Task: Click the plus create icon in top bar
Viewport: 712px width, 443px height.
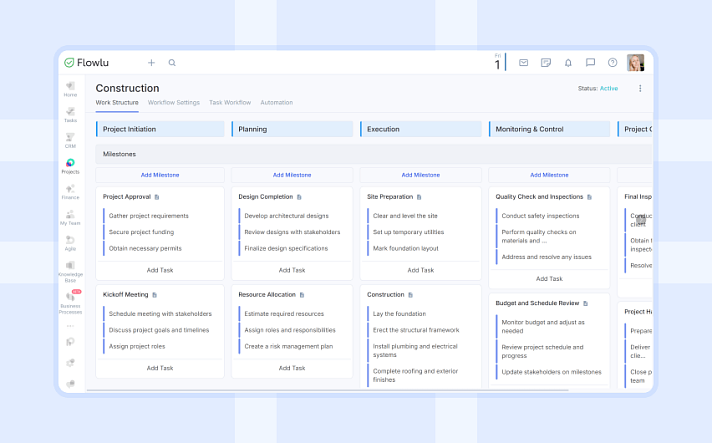Action: click(151, 63)
